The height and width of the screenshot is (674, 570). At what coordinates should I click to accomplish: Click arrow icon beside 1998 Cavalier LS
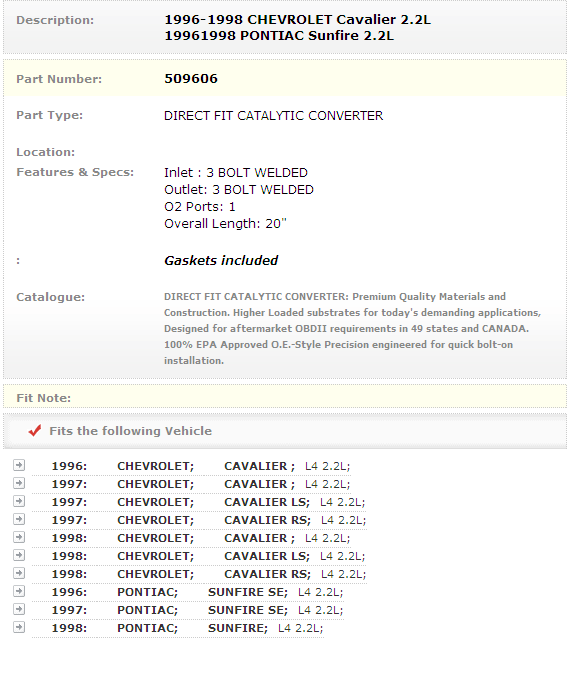(19, 555)
